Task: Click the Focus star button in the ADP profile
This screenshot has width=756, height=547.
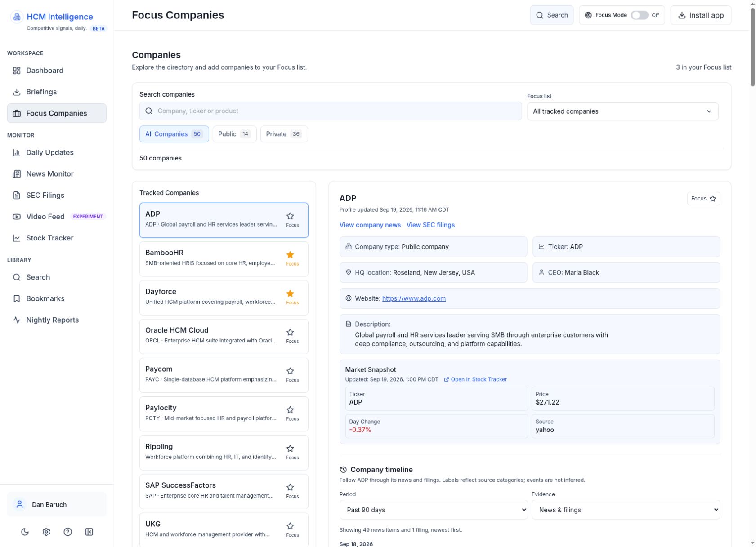Action: point(703,199)
